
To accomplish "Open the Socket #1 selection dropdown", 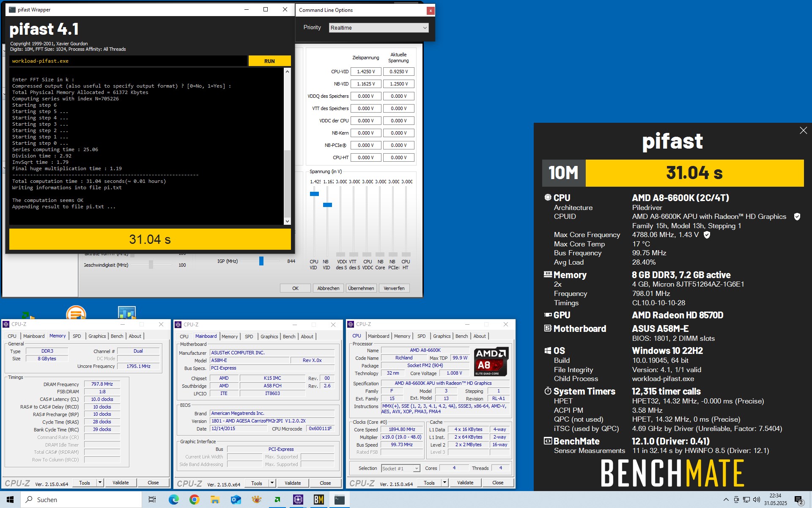I will coord(401,468).
